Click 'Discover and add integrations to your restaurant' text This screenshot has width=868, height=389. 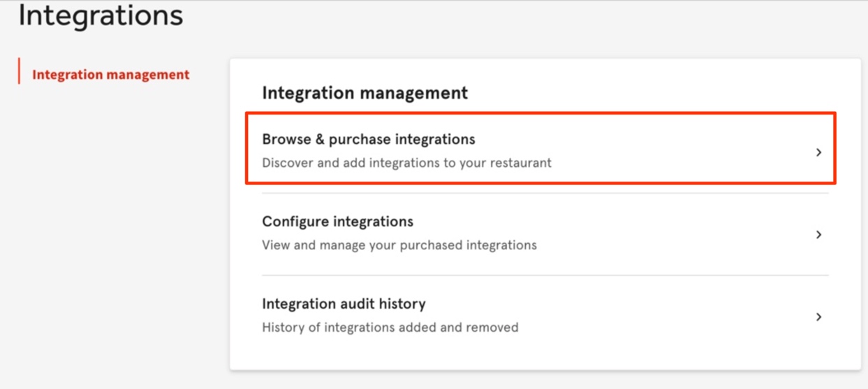[x=406, y=163]
